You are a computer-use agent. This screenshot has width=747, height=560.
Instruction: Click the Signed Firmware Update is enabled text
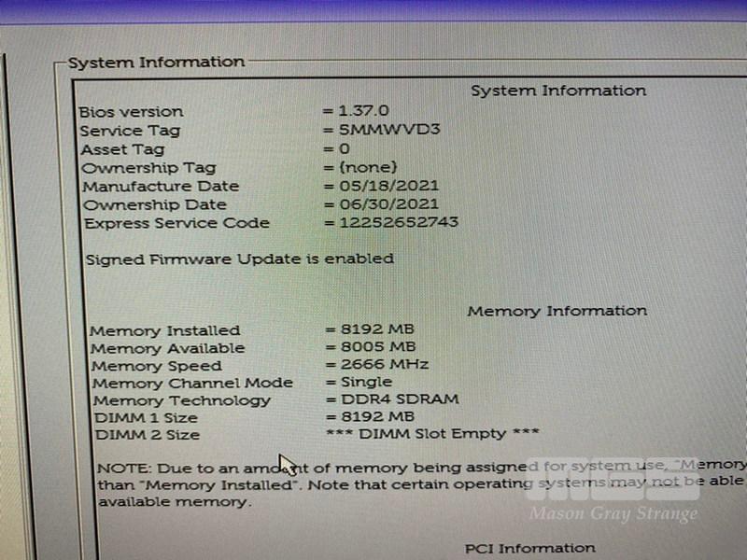[239, 259]
